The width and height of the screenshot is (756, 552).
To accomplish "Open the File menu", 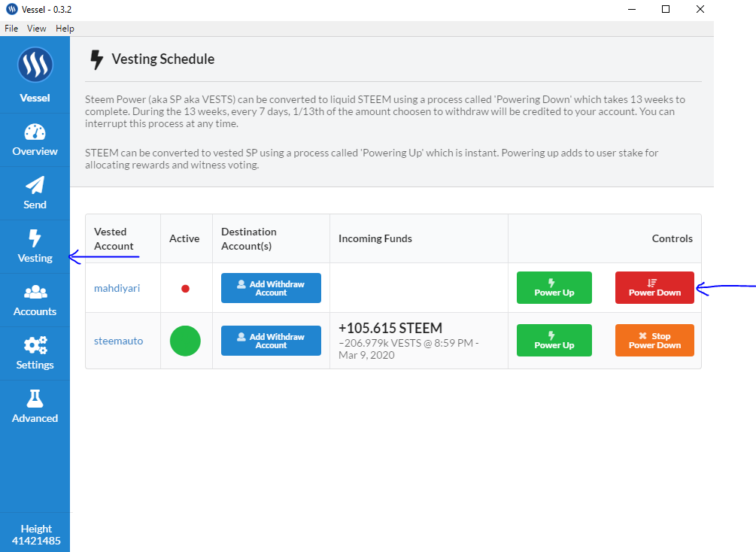I will click(x=11, y=29).
